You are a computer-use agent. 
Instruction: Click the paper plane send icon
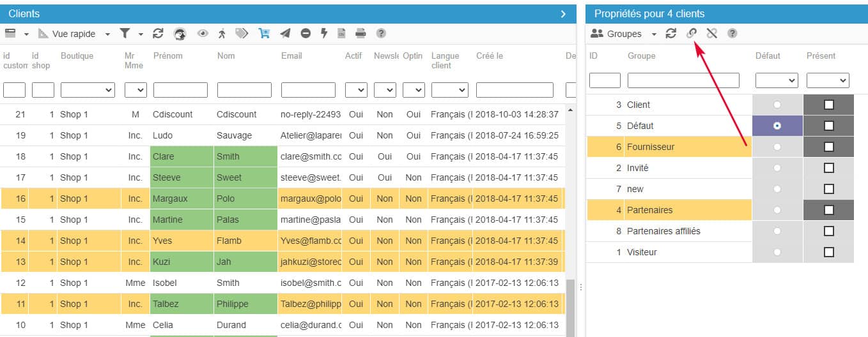(x=285, y=34)
